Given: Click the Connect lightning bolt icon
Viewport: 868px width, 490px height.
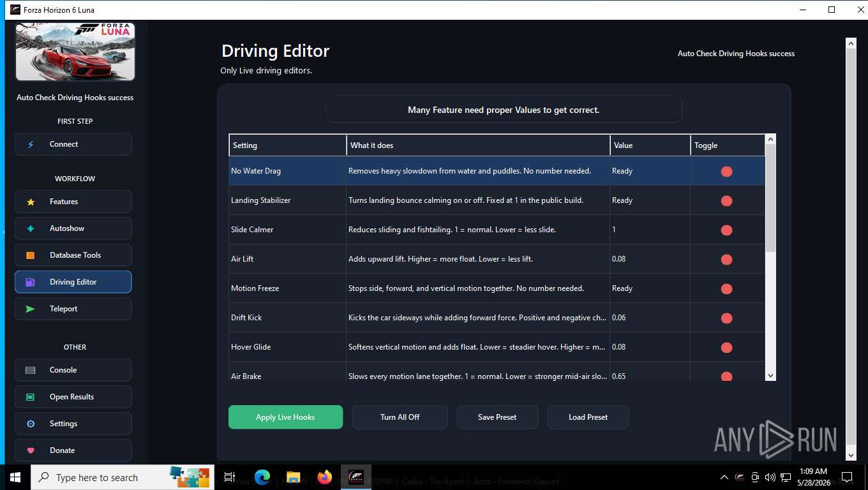Looking at the screenshot, I should click(31, 144).
